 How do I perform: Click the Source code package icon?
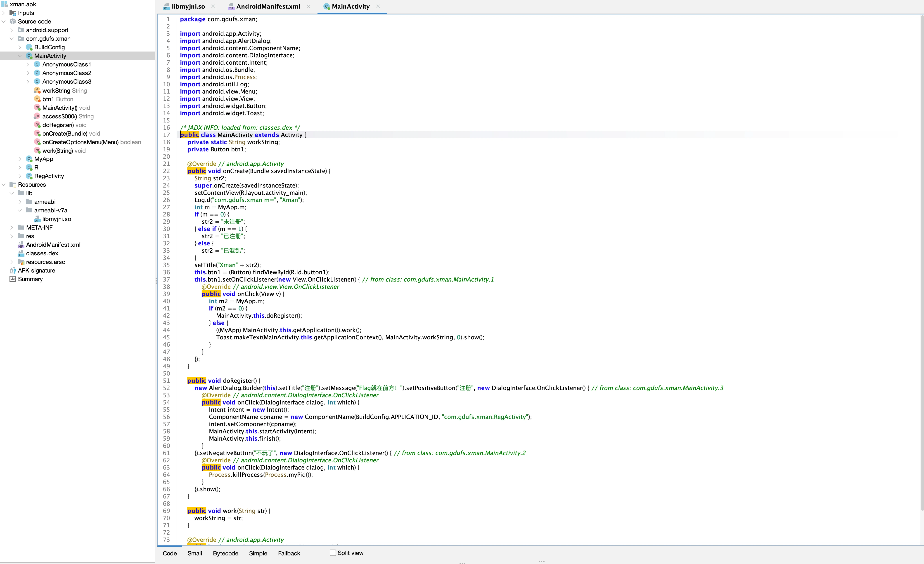[13, 21]
